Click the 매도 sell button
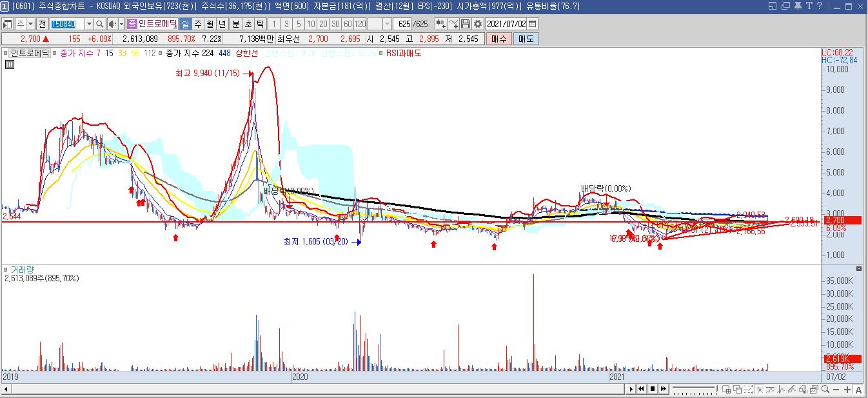The image size is (868, 398). point(526,39)
